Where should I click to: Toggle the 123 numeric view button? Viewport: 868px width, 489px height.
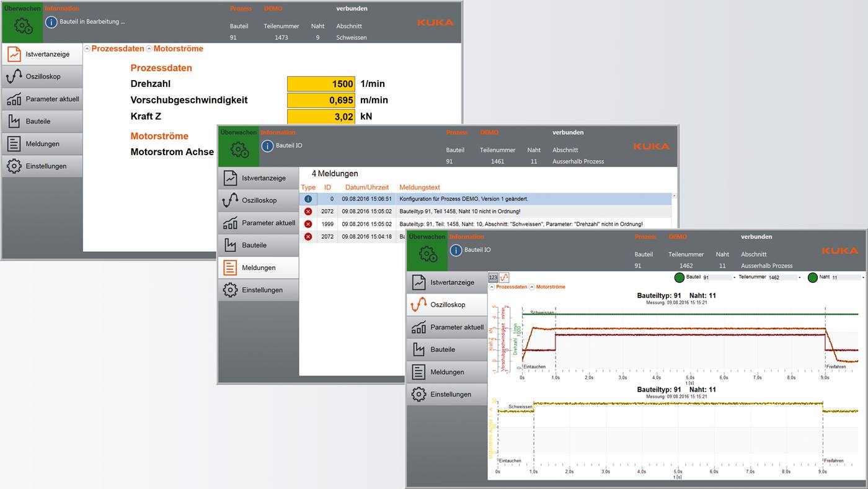[x=493, y=277]
